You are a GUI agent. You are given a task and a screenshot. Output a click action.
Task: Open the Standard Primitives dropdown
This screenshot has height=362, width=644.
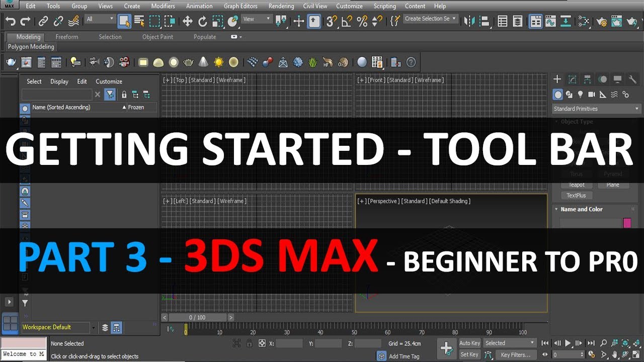596,109
